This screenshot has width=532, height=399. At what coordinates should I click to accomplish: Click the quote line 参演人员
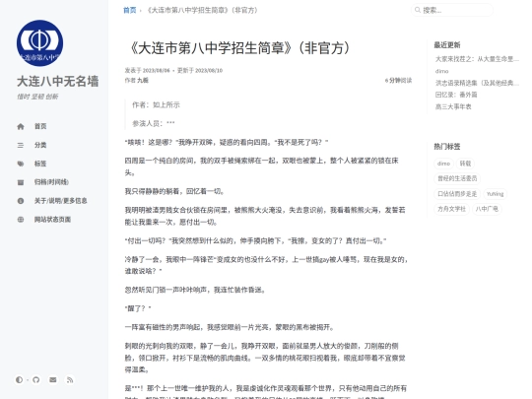pyautogui.click(x=154, y=123)
